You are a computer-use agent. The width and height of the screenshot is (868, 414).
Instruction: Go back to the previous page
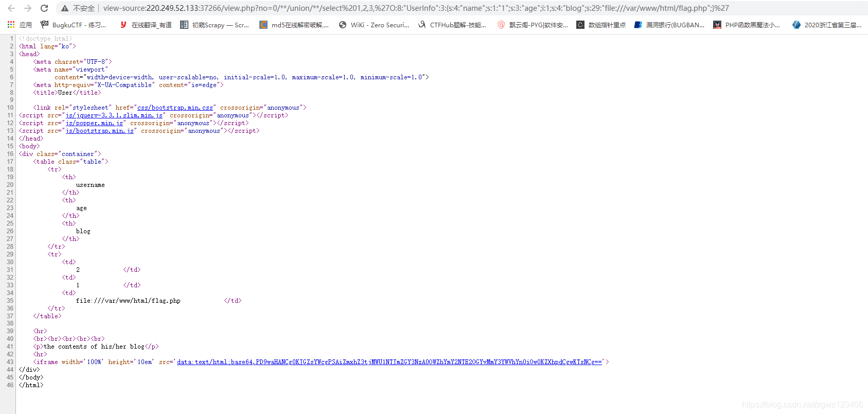click(x=11, y=8)
